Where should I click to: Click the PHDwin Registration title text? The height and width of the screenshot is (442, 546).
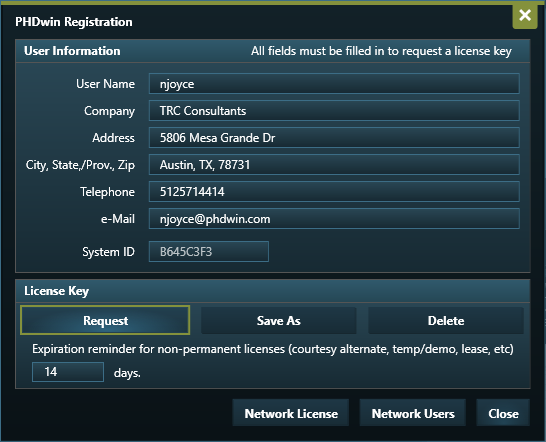coord(74,22)
